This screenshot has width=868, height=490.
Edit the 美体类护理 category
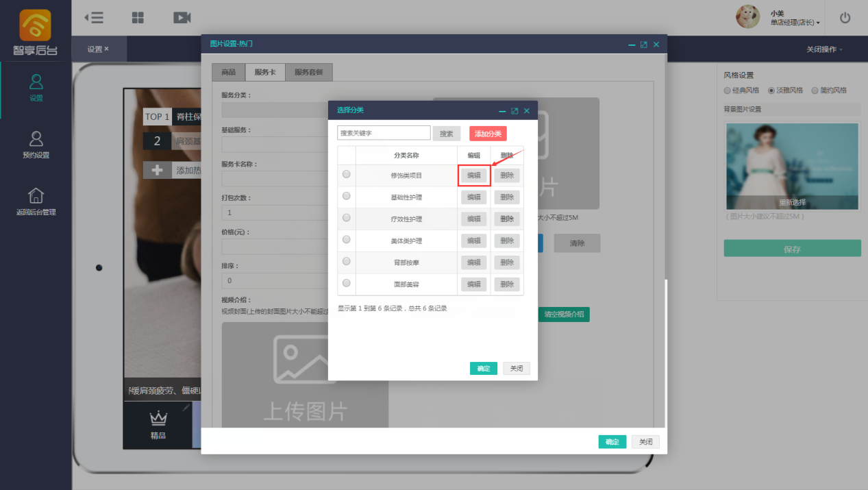474,241
